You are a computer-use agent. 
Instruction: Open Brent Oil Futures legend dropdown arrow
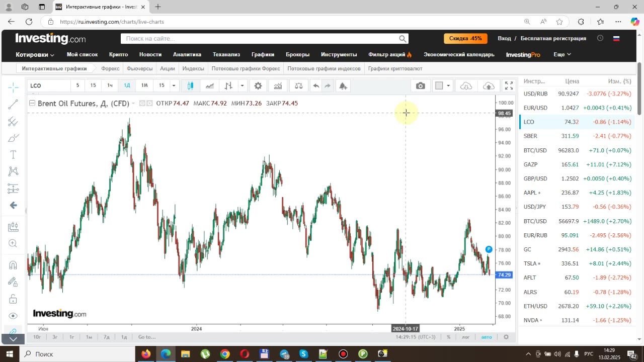pyautogui.click(x=133, y=104)
